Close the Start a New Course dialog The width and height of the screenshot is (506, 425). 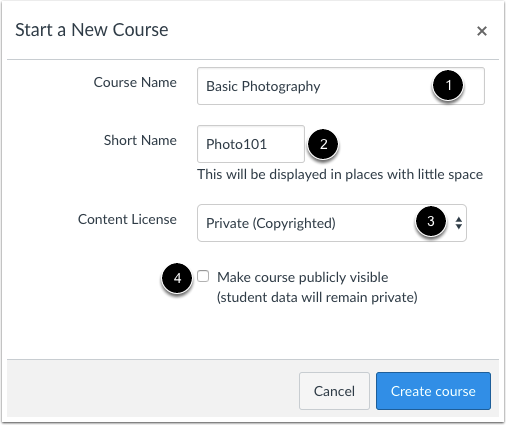(482, 31)
